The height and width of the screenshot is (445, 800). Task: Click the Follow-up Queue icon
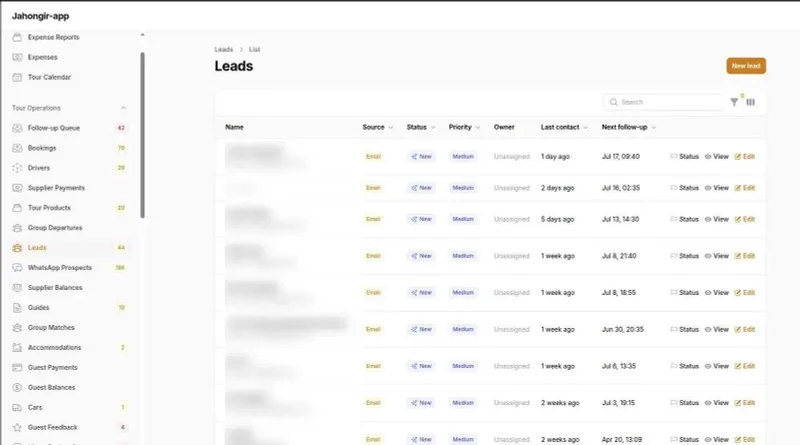tap(17, 128)
